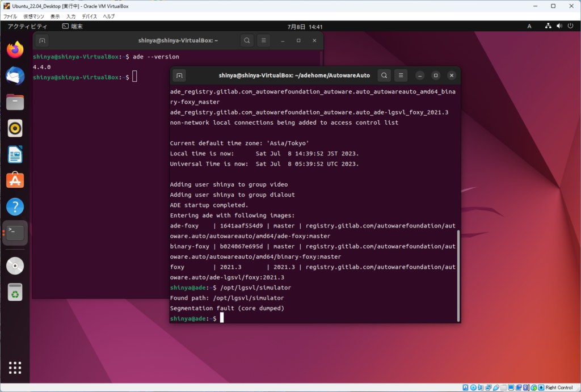The image size is (581, 392).
Task: Open Ubuntu Software store icon
Action: (15, 180)
